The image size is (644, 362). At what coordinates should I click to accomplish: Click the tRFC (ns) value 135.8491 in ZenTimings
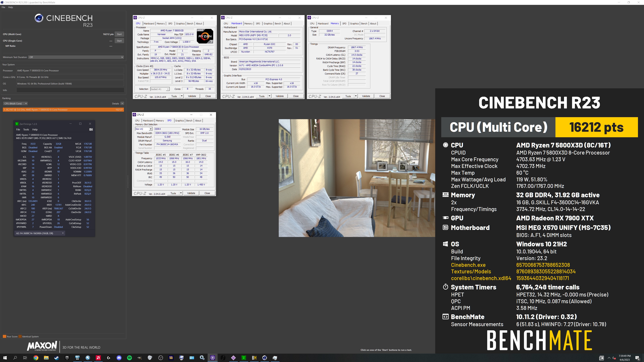pyautogui.click(x=33, y=201)
